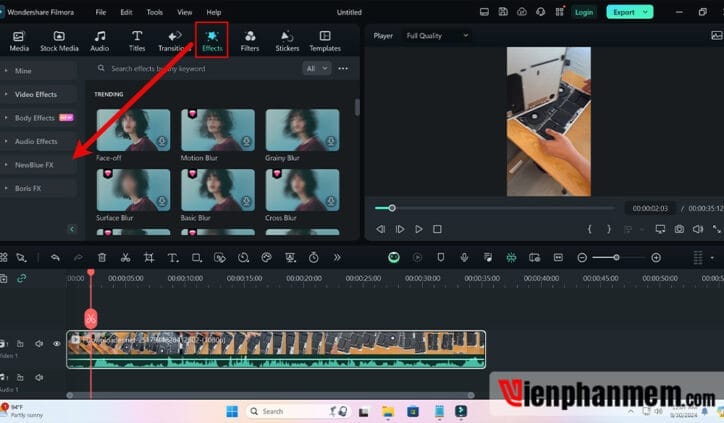Click the effects search field
This screenshot has width=724, height=423.
[x=196, y=68]
